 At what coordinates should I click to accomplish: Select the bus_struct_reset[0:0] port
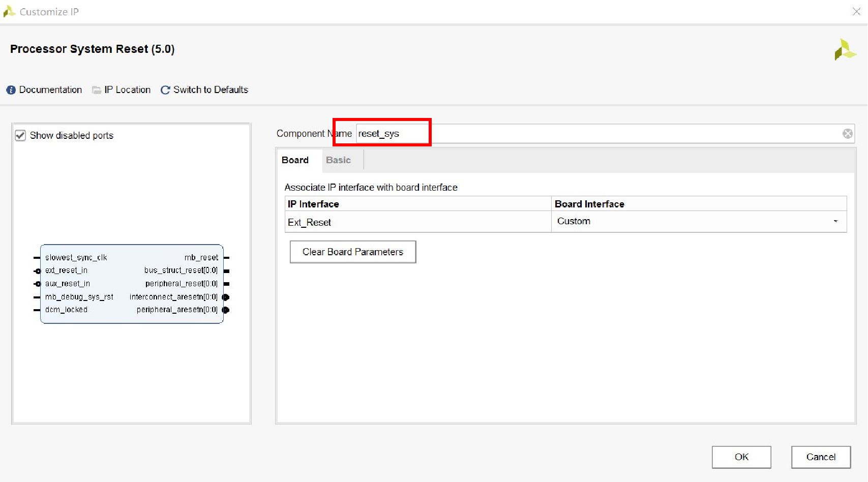pos(181,270)
